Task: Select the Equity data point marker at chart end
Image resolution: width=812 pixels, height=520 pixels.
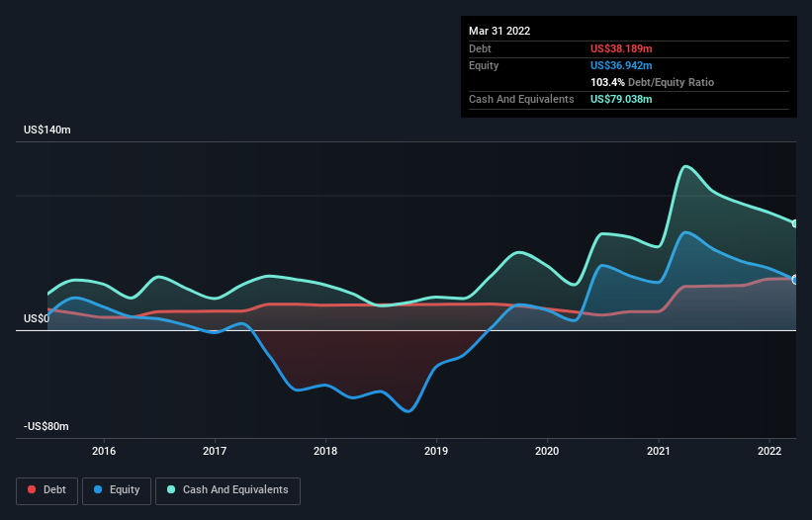Action: click(795, 280)
